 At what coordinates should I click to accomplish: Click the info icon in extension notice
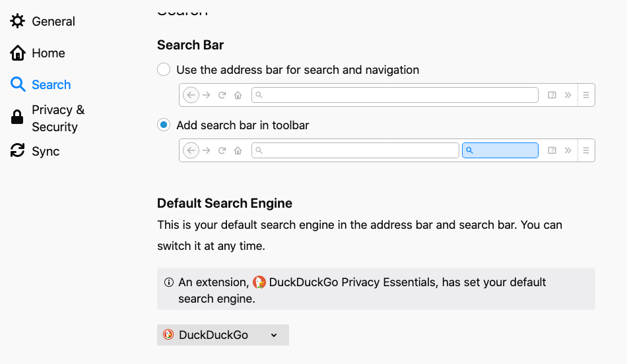click(168, 282)
